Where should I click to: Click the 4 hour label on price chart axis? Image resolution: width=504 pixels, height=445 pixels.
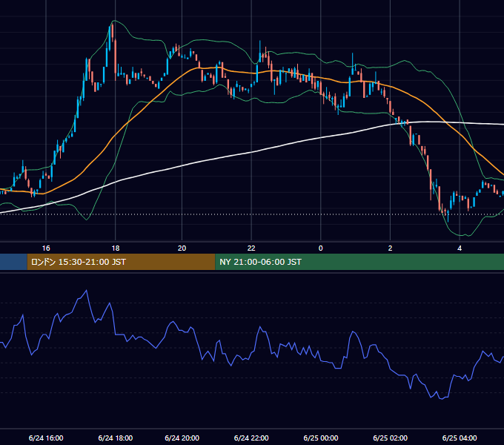[x=460, y=248]
